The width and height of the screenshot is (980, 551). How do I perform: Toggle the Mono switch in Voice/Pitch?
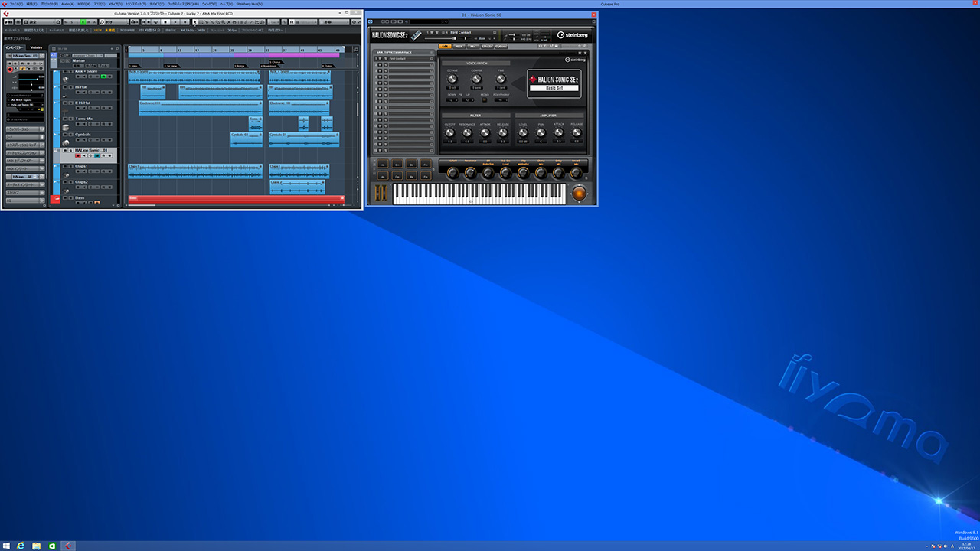tap(485, 99)
